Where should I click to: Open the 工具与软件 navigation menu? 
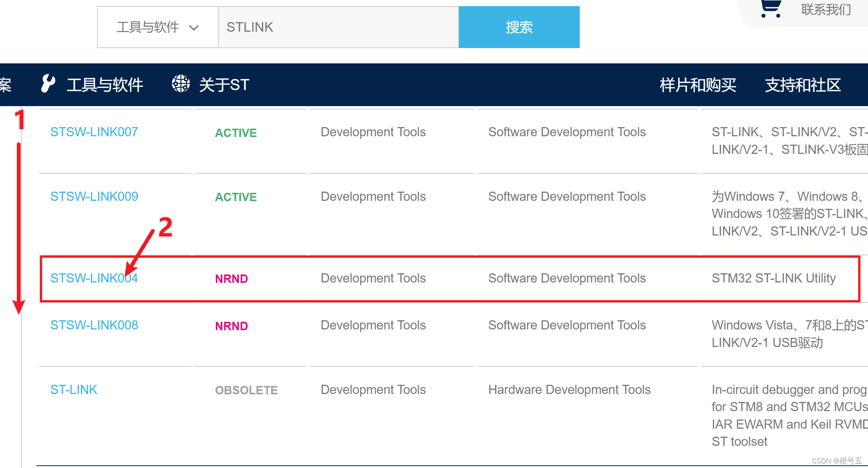pyautogui.click(x=105, y=85)
